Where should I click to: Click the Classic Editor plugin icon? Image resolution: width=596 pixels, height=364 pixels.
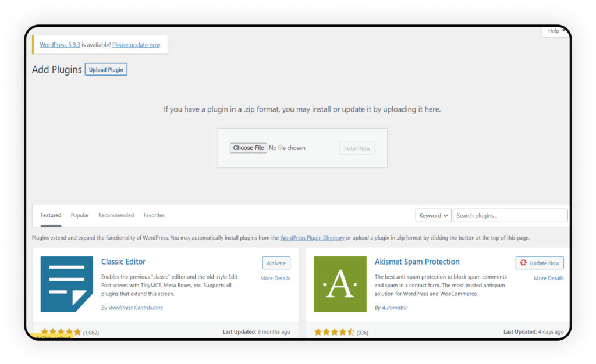click(x=67, y=284)
